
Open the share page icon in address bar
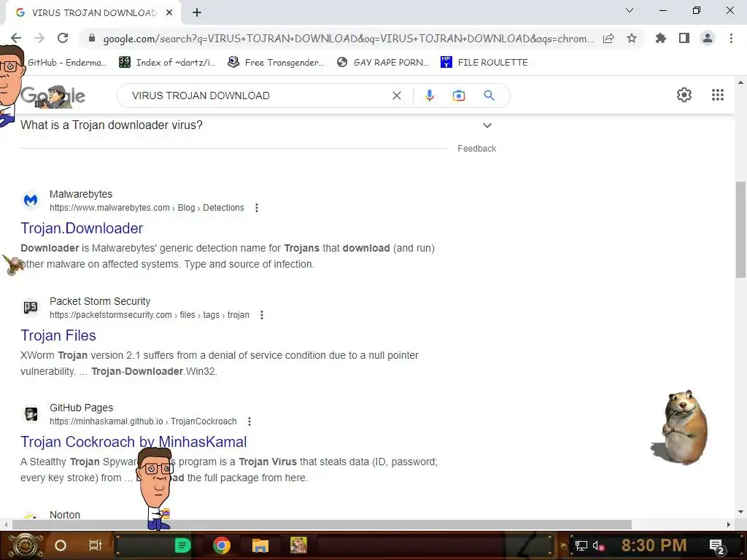[x=608, y=39]
